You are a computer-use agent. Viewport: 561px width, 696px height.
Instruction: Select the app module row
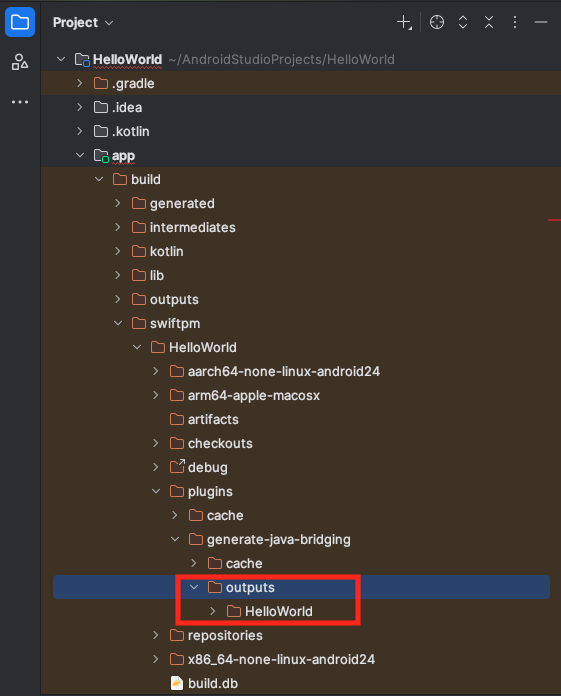(x=301, y=155)
